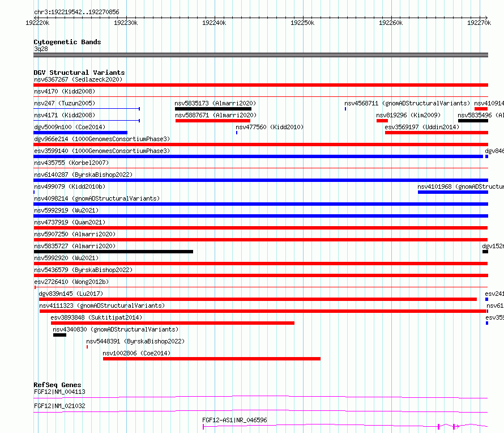Click the 3q28 cytogenetic band bar
Viewport: 504px width, 433px height.
coord(260,55)
